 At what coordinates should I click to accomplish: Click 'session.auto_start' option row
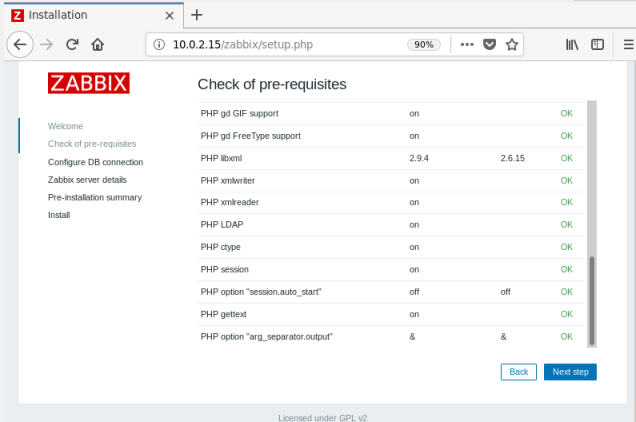tap(391, 292)
